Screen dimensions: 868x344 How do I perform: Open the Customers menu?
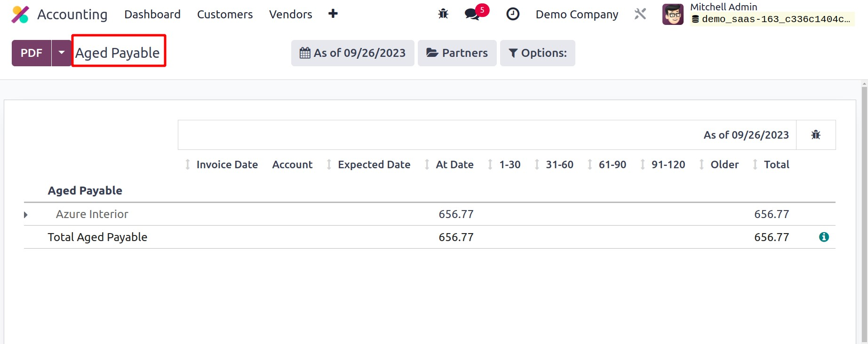coord(224,15)
